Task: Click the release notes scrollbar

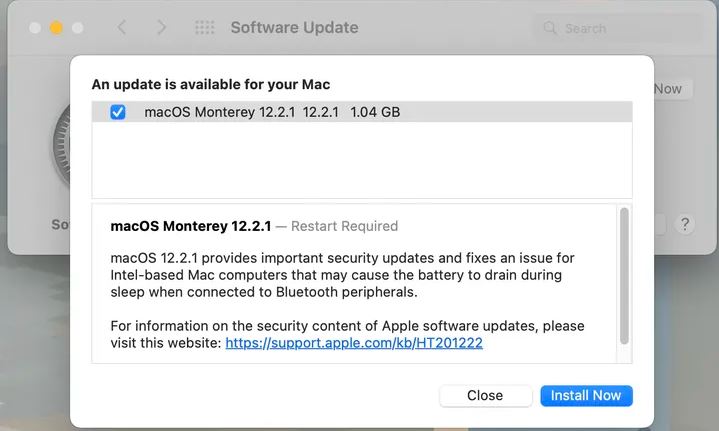Action: tap(625, 274)
